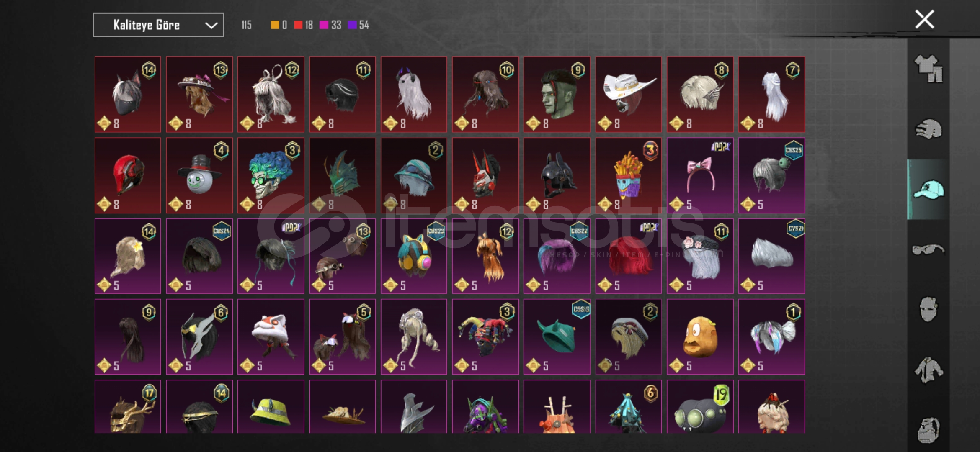Open the face mask category icon

tap(928, 310)
